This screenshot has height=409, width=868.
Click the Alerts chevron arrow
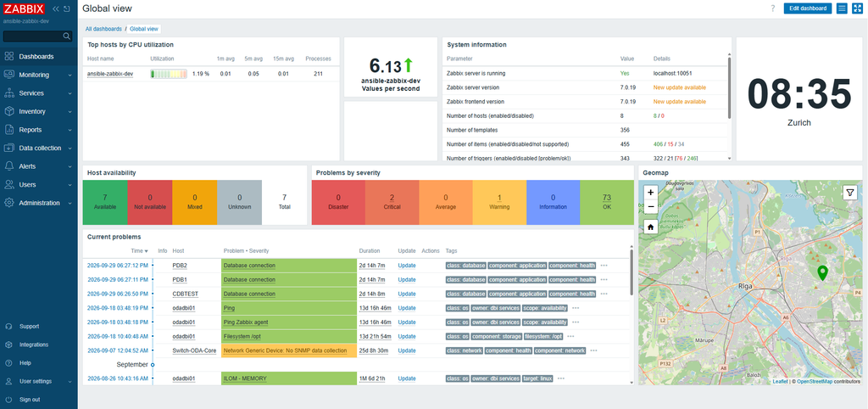click(70, 167)
